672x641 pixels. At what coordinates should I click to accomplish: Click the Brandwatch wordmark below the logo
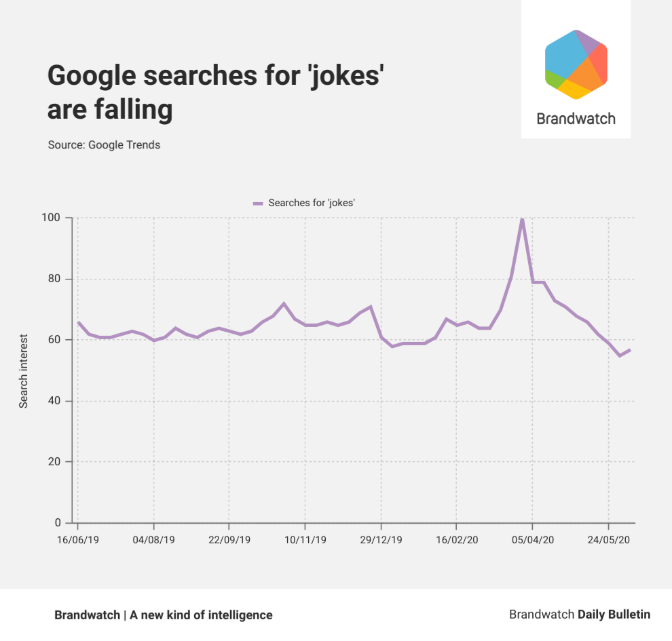click(576, 119)
